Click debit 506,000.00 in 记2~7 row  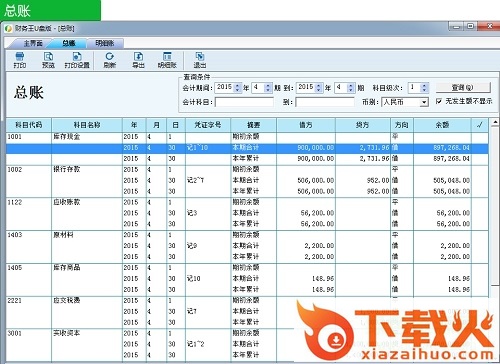tap(316, 180)
